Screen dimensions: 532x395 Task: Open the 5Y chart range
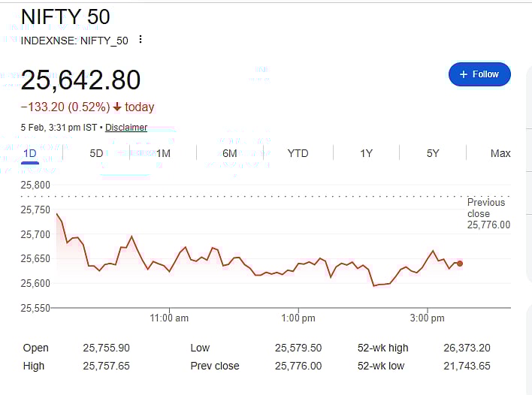click(433, 153)
